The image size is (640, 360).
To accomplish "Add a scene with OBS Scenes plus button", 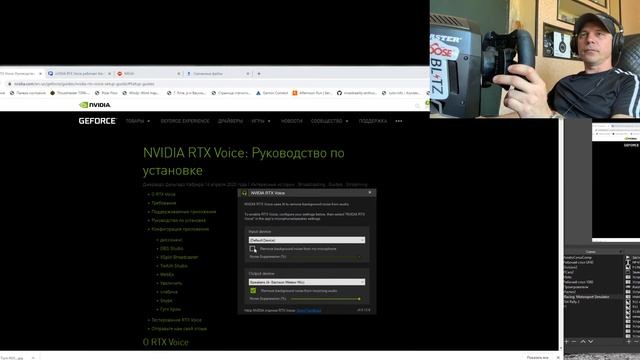I will pos(567,341).
